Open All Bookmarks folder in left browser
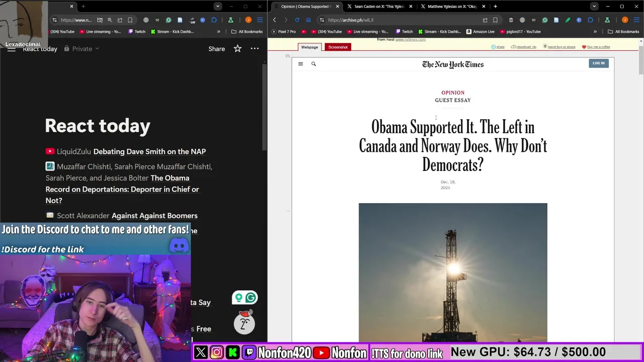This screenshot has height=362, width=644. pyautogui.click(x=247, y=32)
